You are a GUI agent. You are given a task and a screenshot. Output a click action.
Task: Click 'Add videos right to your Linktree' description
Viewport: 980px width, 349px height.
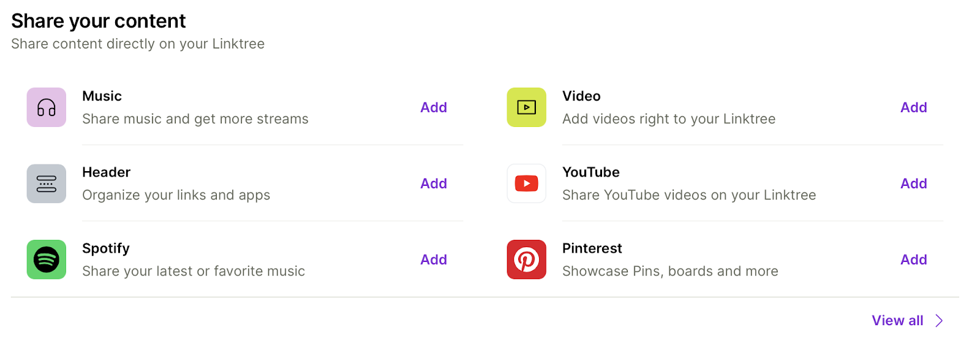[x=668, y=119]
